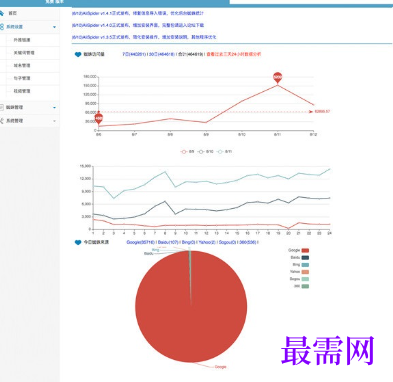Open the 句子管理 submenu item
The height and width of the screenshot is (382, 393).
(22, 78)
